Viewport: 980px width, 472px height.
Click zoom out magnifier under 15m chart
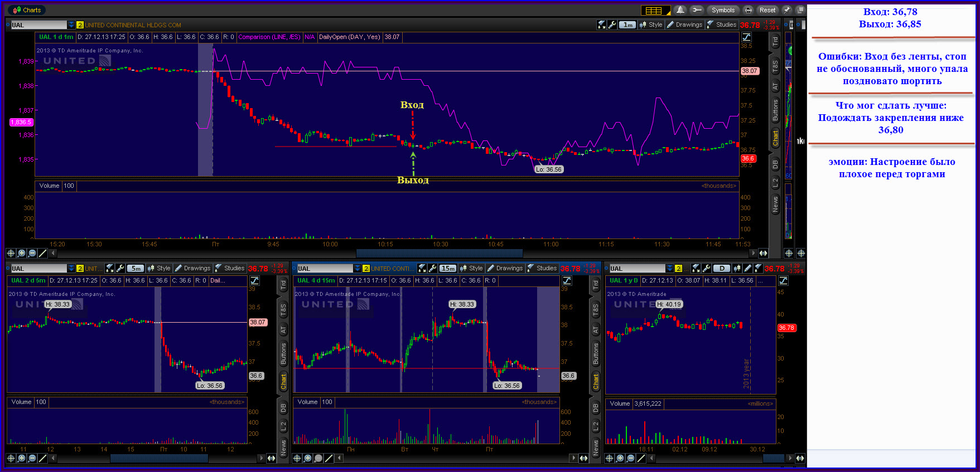318,458
